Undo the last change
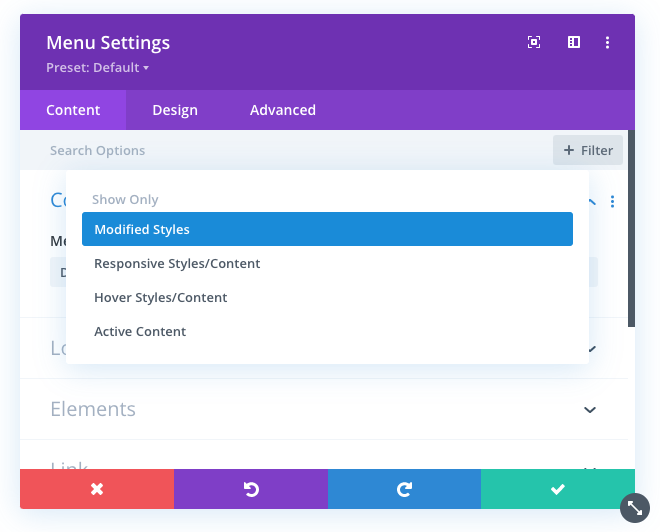This screenshot has width=660, height=532. point(251,489)
